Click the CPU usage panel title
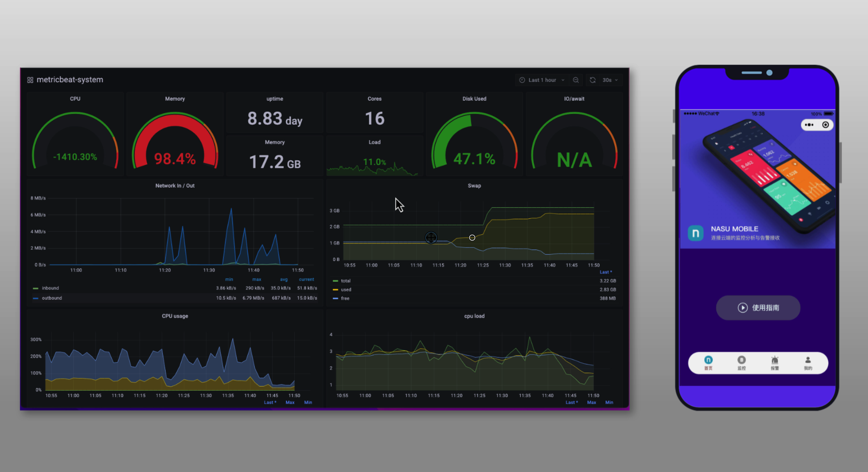The width and height of the screenshot is (868, 472). (x=175, y=316)
